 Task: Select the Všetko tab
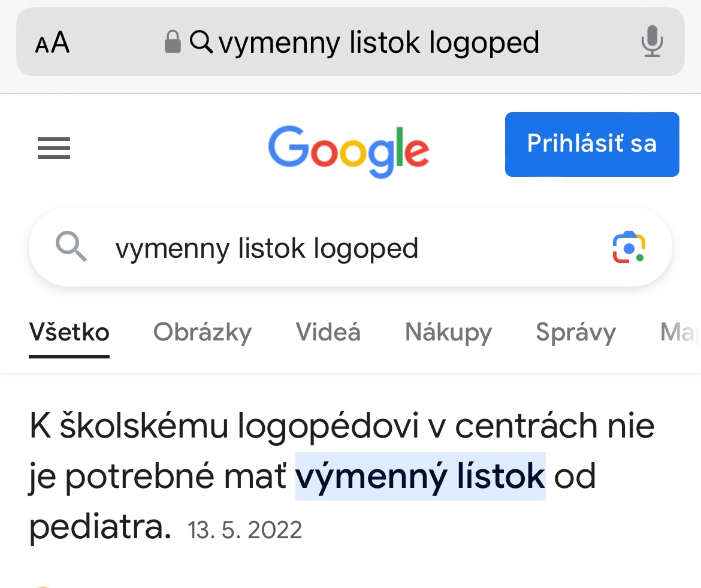(70, 332)
